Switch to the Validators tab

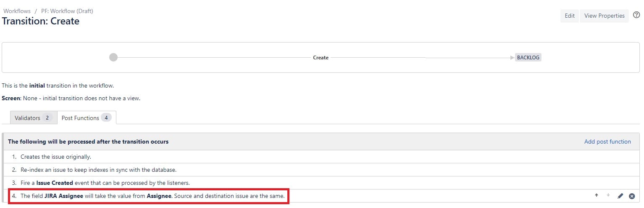pos(33,118)
